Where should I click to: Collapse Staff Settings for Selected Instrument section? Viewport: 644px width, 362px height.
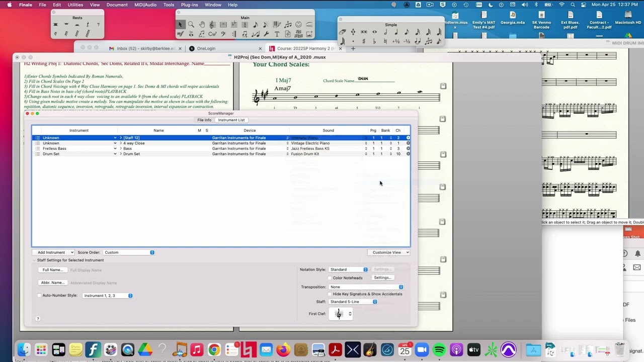click(x=34, y=260)
